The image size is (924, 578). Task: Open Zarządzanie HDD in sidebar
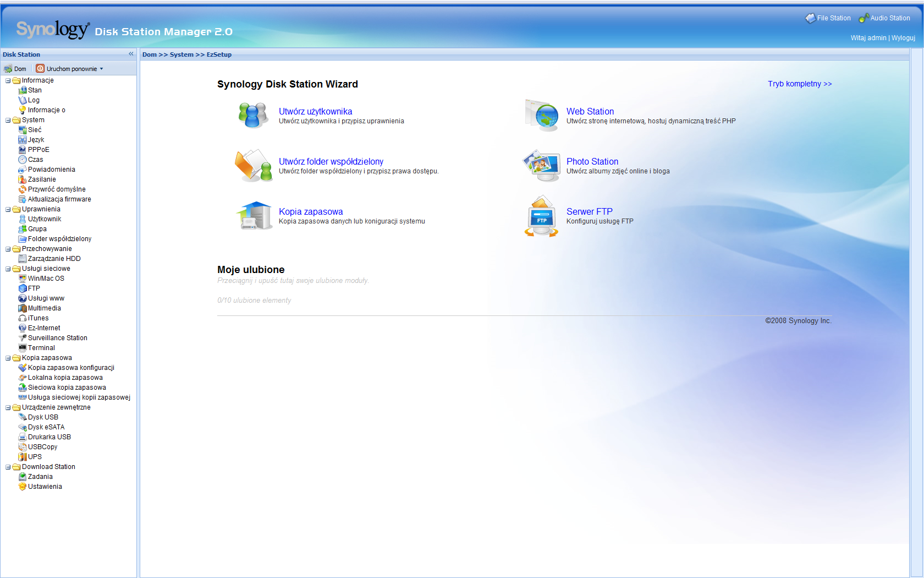[x=54, y=259]
